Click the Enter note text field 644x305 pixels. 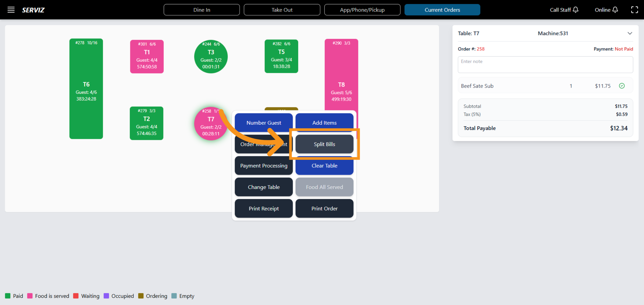tap(545, 65)
